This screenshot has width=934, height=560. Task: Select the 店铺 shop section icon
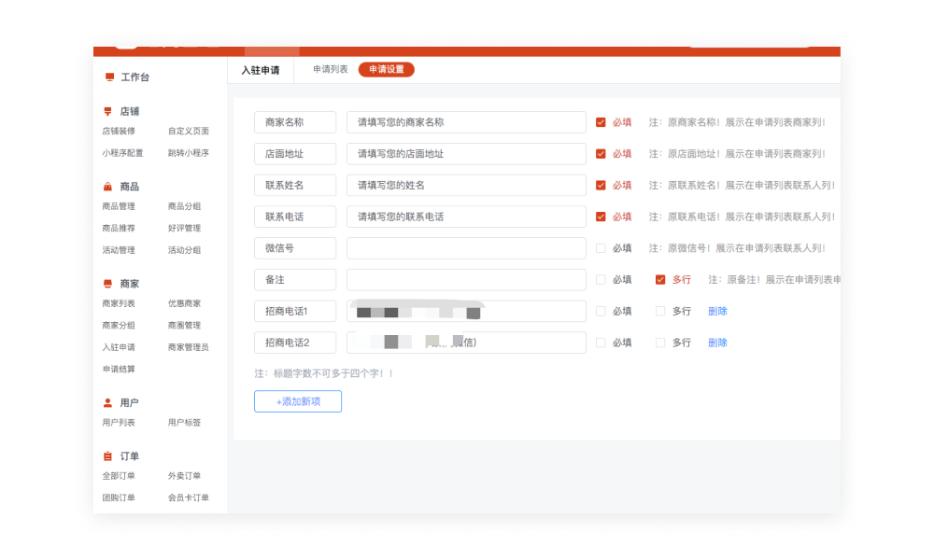point(109,111)
